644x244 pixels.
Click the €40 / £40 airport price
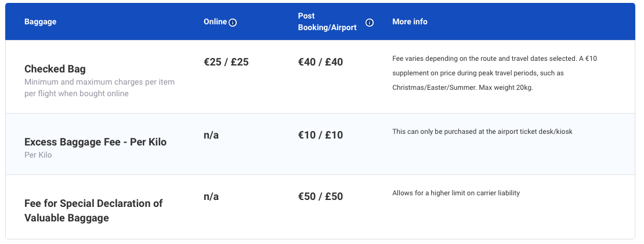[320, 62]
